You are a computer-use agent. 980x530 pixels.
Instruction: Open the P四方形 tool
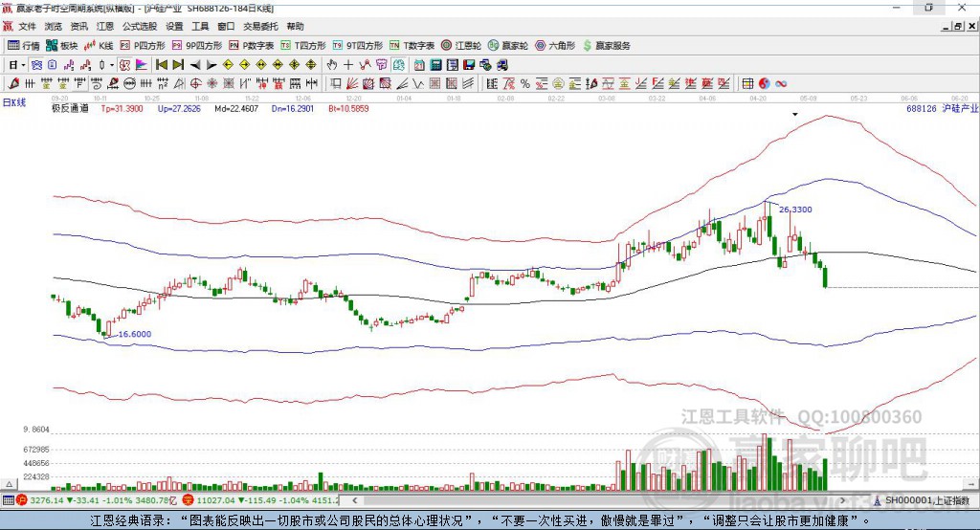143,46
